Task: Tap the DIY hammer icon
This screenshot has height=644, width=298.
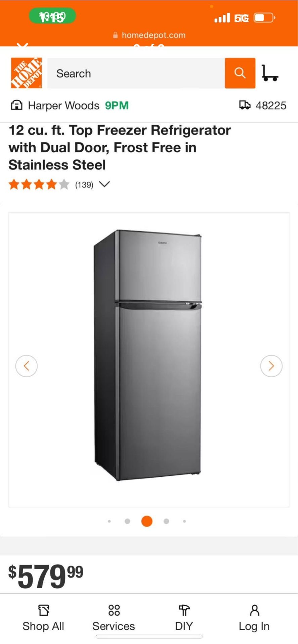Action: [x=184, y=610]
